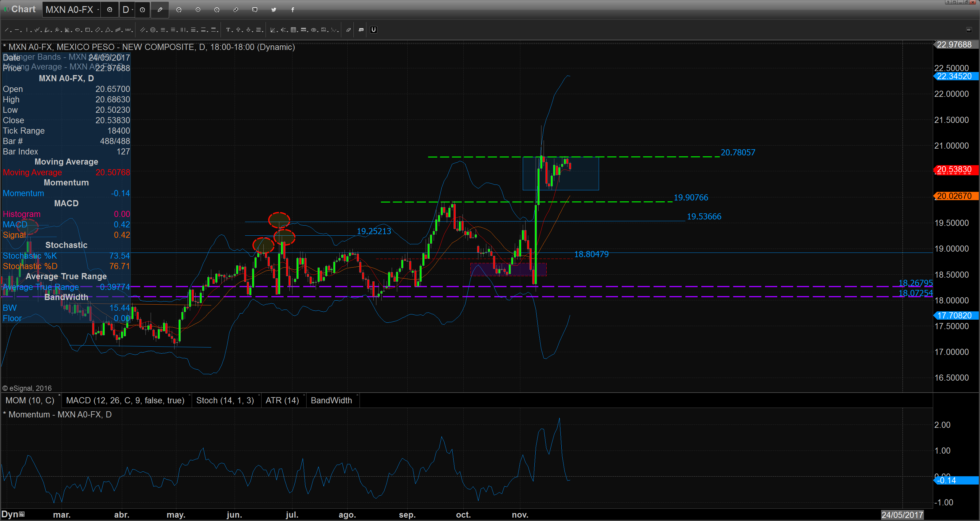Switch to ATR (14) tab
Image resolution: width=980 pixels, height=521 pixels.
point(282,400)
